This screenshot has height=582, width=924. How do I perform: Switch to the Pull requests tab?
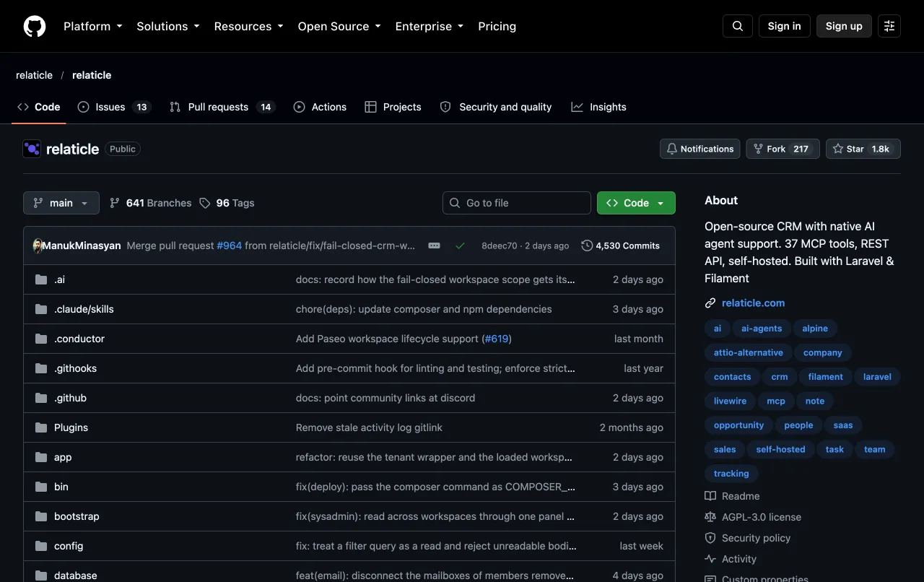tap(222, 107)
